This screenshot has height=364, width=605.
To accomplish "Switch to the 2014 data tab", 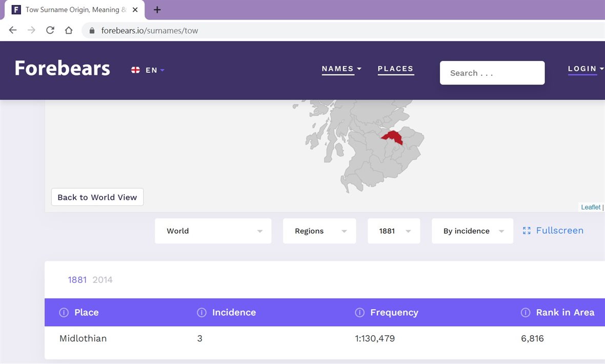I will pyautogui.click(x=103, y=280).
